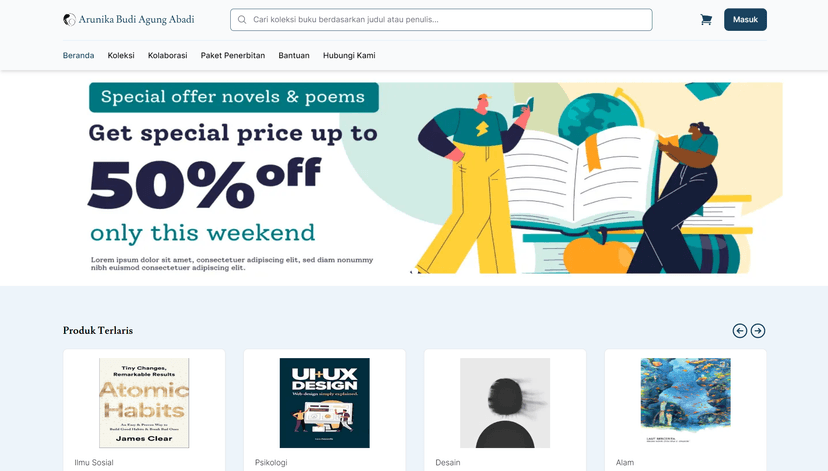
Task: Click the Arunika Budi Agung Abadi title
Action: point(136,20)
